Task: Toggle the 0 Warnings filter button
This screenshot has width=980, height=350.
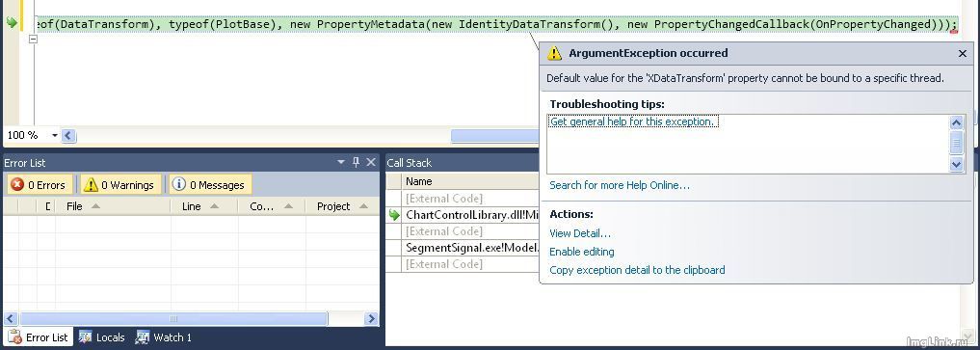Action: coord(119,185)
